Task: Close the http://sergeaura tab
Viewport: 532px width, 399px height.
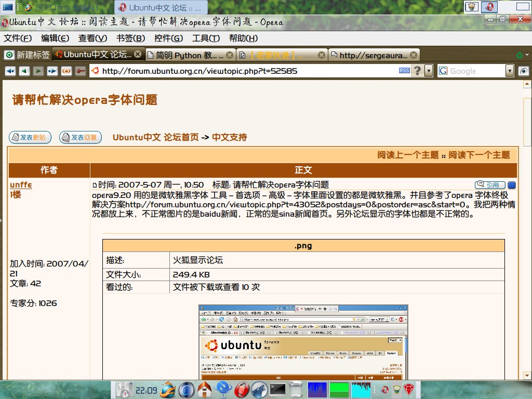Action: click(x=413, y=55)
